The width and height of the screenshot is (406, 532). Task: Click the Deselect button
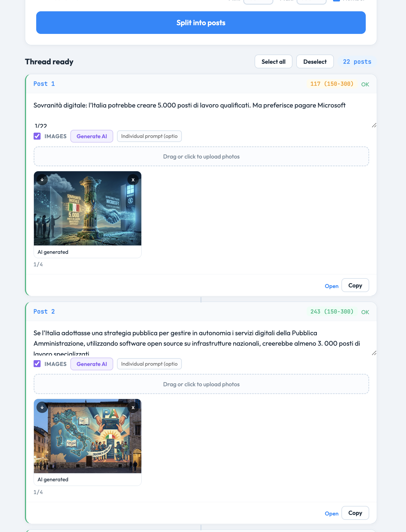[315, 62]
